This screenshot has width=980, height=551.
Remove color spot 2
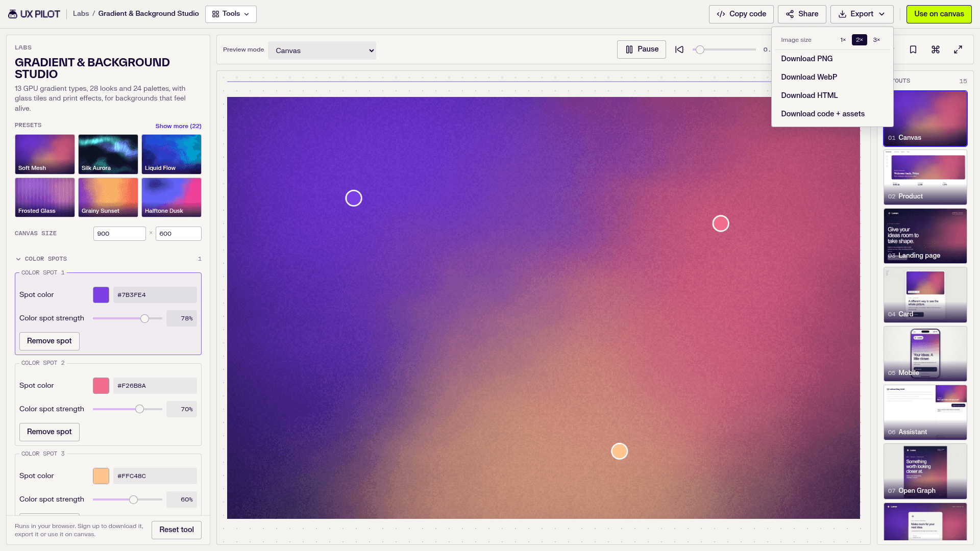pyautogui.click(x=50, y=432)
